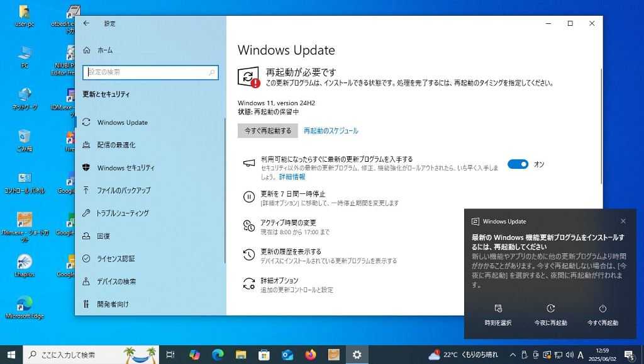The height and width of the screenshot is (364, 644).
Task: Switch the IME mode A indicator
Action: click(x=580, y=355)
